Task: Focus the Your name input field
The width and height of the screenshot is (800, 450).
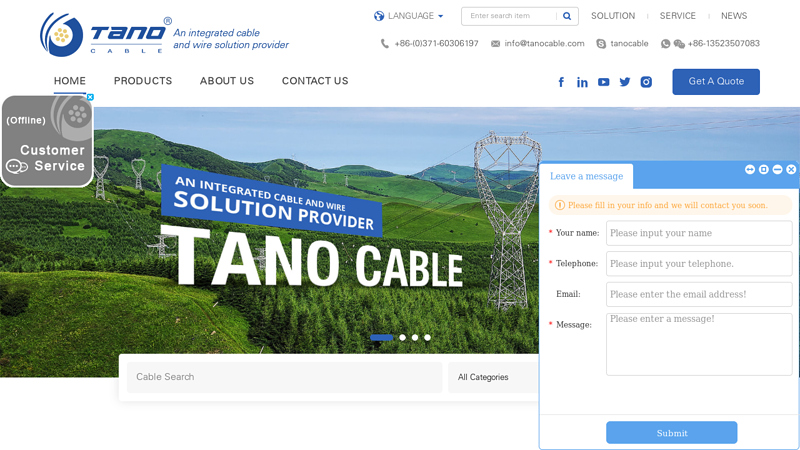Action: click(699, 233)
